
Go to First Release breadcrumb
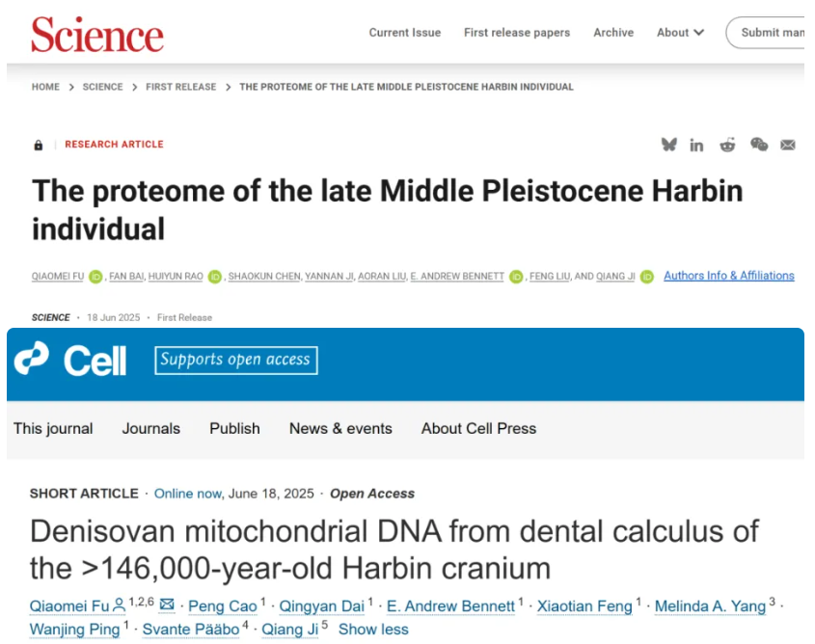tap(181, 87)
